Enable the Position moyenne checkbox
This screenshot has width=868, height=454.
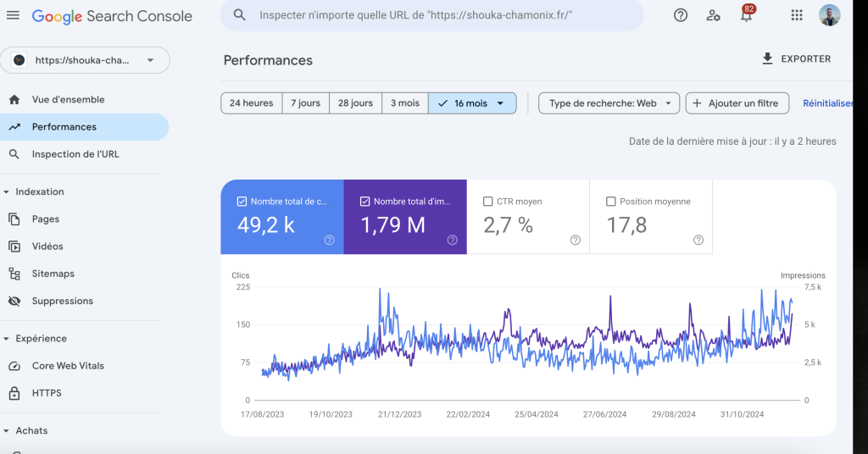point(611,202)
